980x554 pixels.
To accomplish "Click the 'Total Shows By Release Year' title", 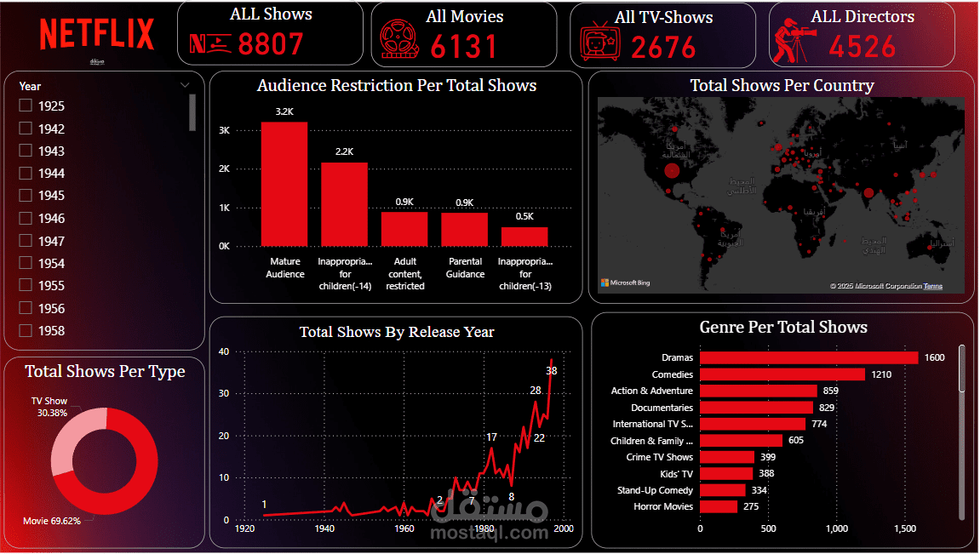I will pos(397,332).
